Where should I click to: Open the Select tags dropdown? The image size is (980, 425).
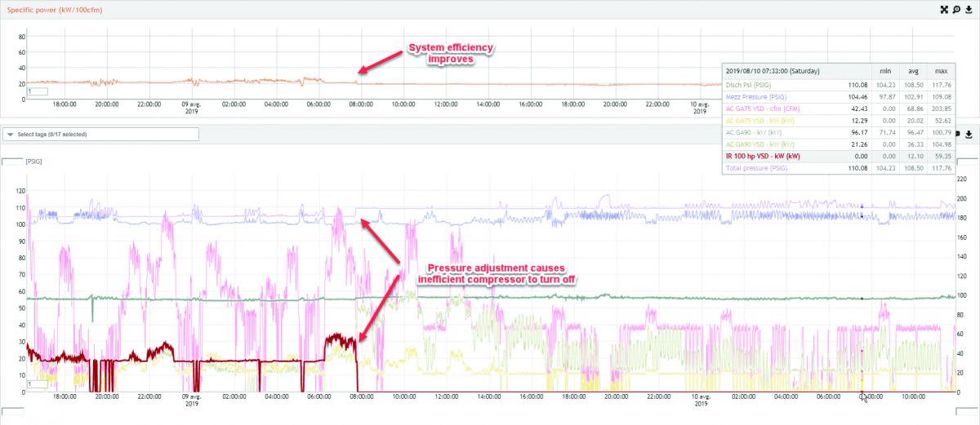(100, 135)
